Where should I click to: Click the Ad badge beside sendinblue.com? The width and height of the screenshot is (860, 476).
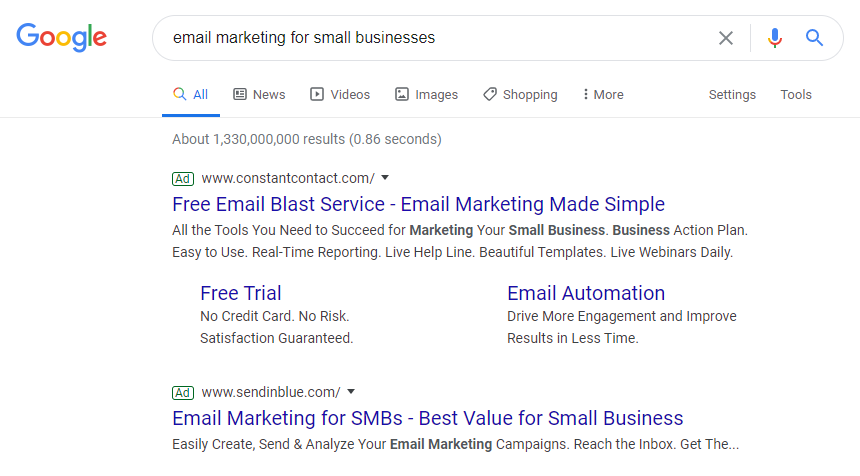tap(183, 392)
